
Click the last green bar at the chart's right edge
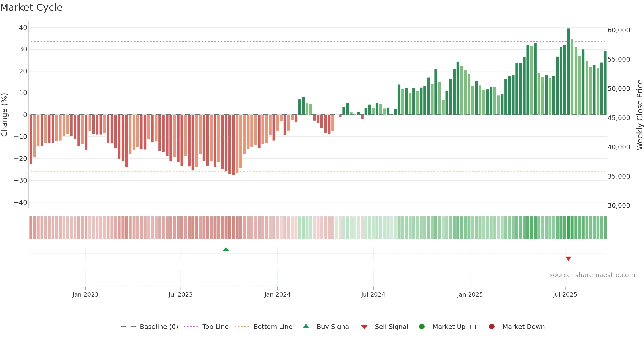click(x=605, y=83)
